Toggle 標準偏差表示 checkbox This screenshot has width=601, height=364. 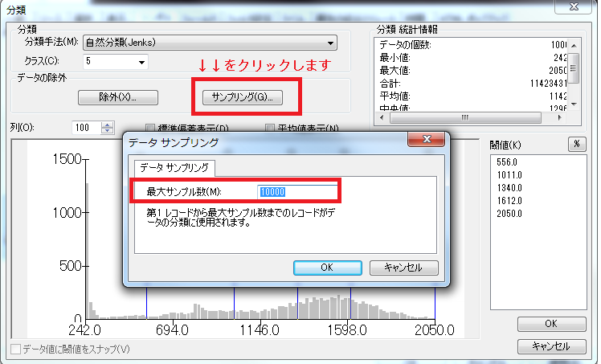150,128
